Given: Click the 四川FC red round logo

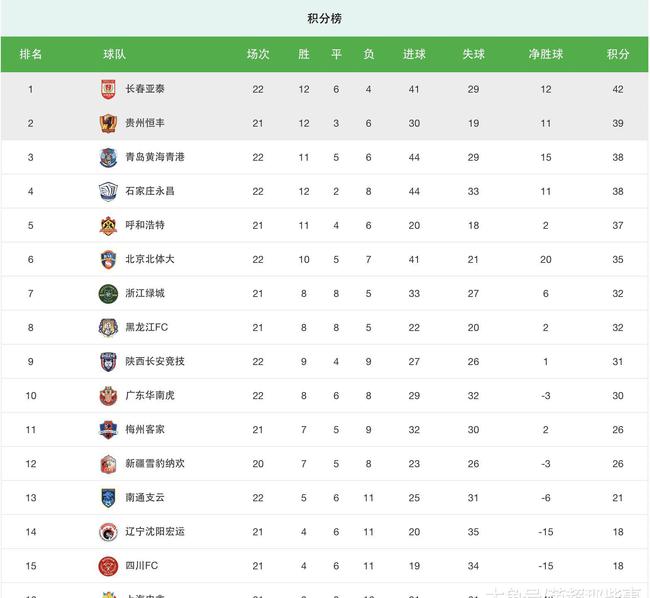Looking at the screenshot, I should point(108,566).
